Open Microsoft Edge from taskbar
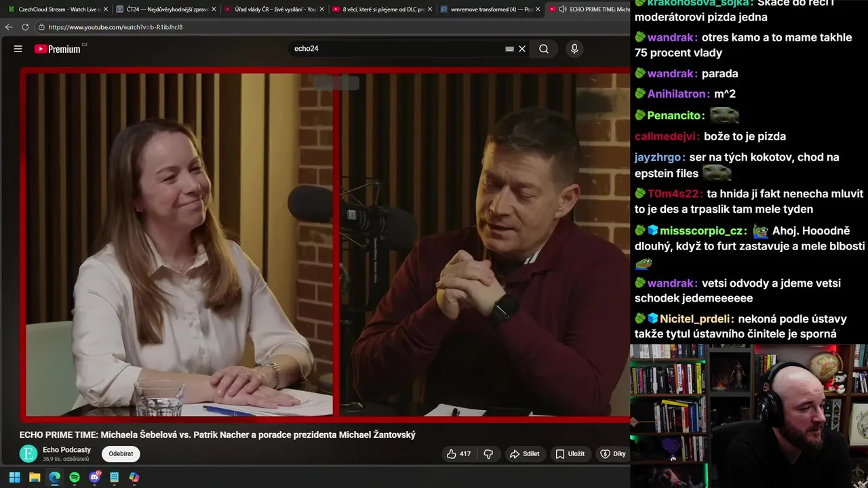 pyautogui.click(x=54, y=477)
